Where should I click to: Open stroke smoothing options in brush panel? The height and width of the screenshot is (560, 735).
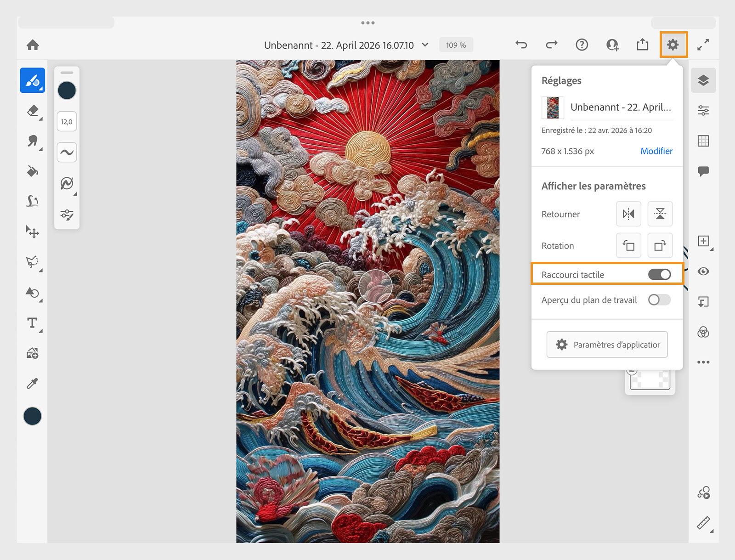pyautogui.click(x=67, y=183)
